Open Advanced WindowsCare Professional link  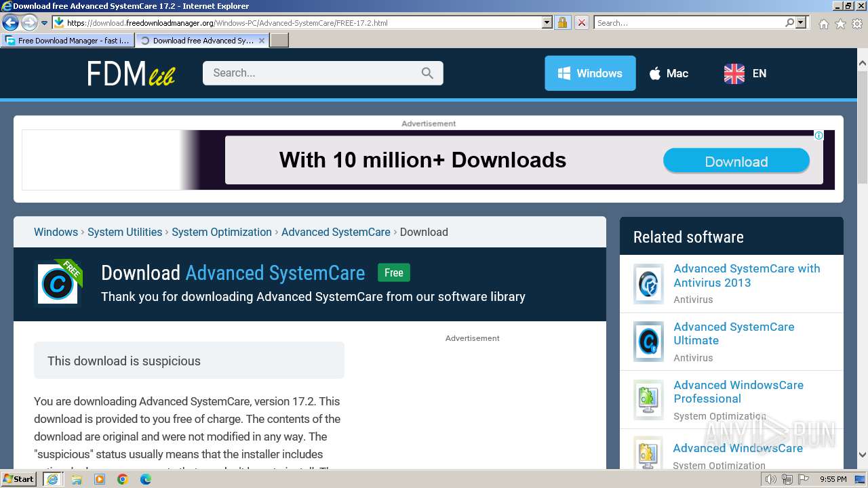point(738,392)
